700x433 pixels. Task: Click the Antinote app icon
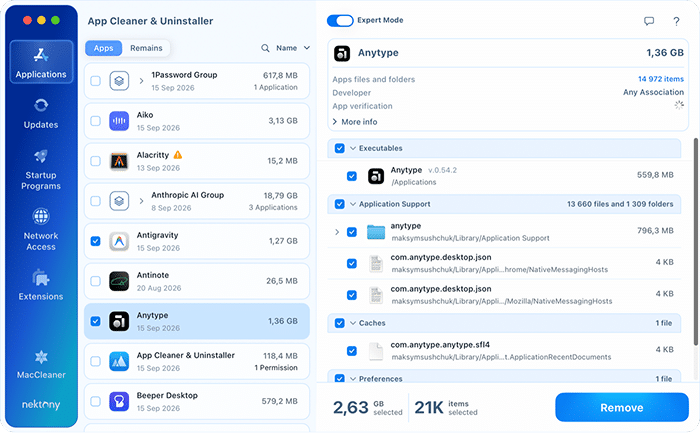point(119,281)
